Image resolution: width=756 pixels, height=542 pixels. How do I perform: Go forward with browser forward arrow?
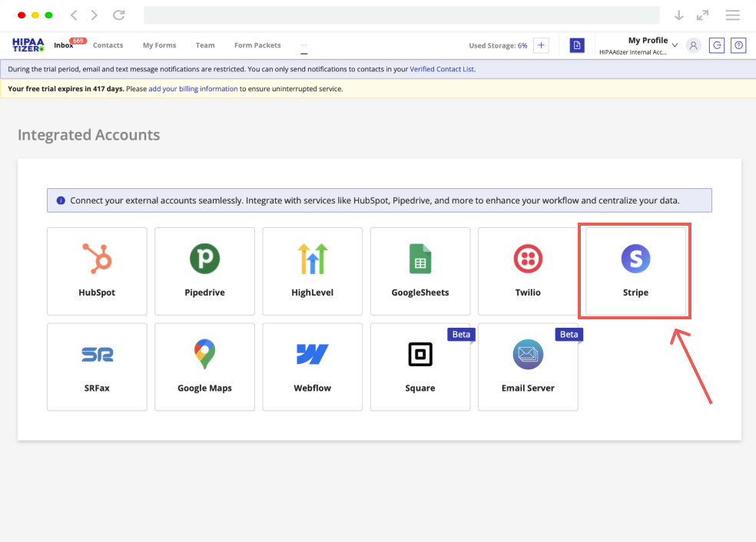pos(94,15)
